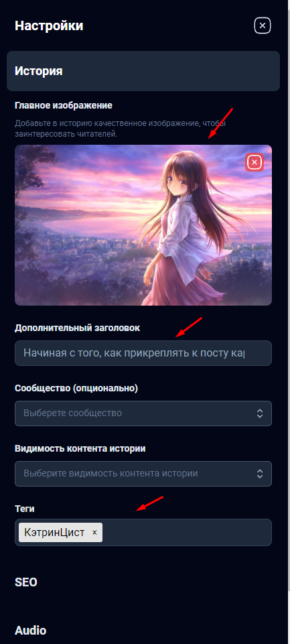This screenshot has height=644, width=290.
Task: Open 'Выберите видимость контента истории' dropdown
Action: point(143,474)
